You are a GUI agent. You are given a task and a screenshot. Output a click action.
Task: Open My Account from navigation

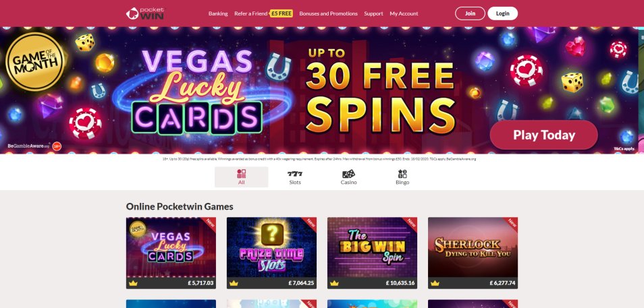(x=404, y=13)
